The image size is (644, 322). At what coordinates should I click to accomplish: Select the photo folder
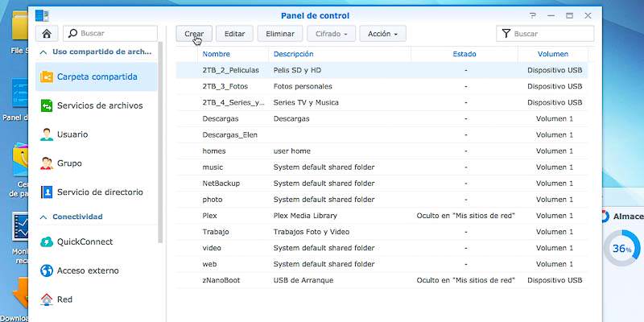[213, 199]
